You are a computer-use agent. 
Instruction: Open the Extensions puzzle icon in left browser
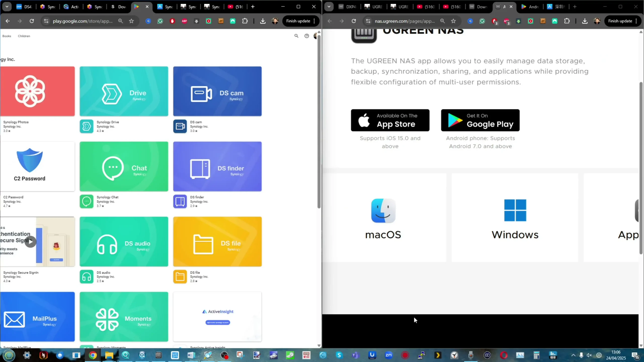pos(245,21)
